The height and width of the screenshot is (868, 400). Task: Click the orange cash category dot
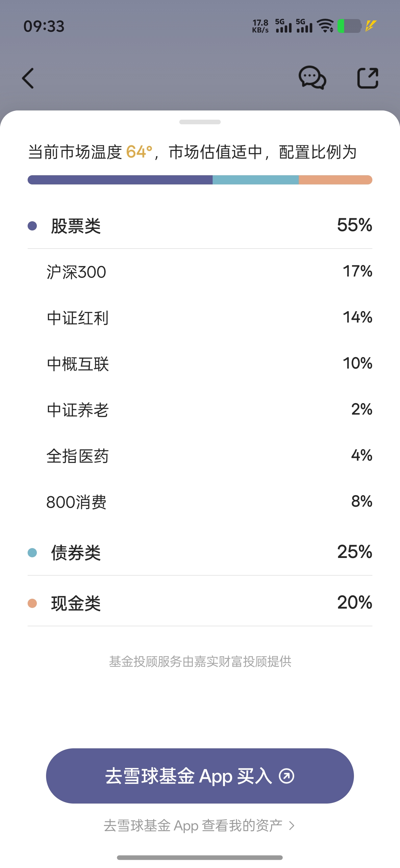32,603
